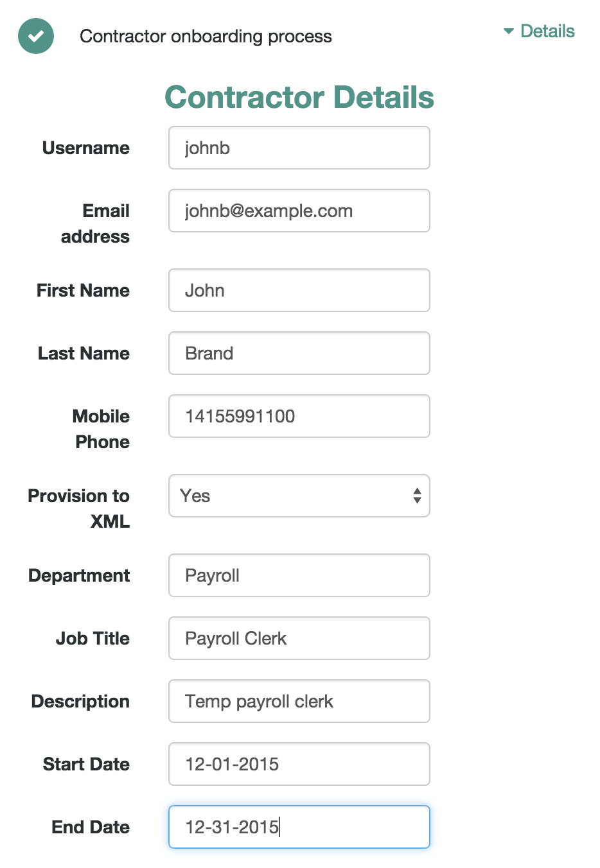Click the Contractor Details heading
The width and height of the screenshot is (600, 868).
[299, 98]
